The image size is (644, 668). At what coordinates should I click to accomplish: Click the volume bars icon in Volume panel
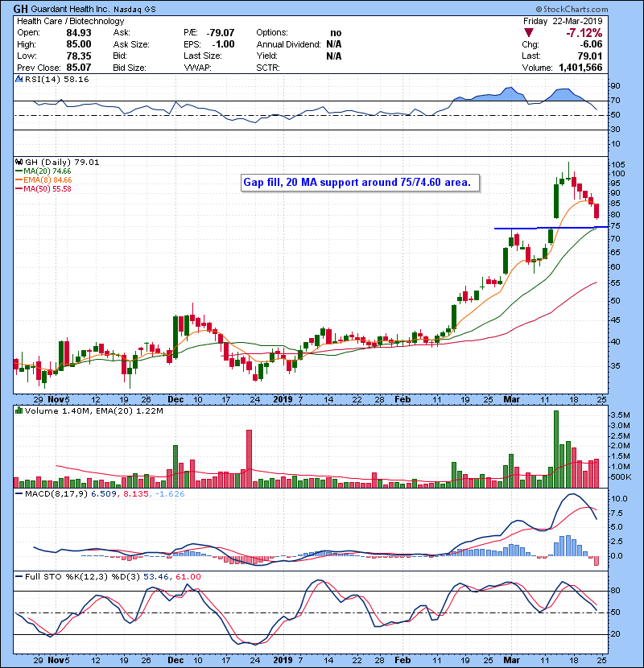tap(19, 410)
